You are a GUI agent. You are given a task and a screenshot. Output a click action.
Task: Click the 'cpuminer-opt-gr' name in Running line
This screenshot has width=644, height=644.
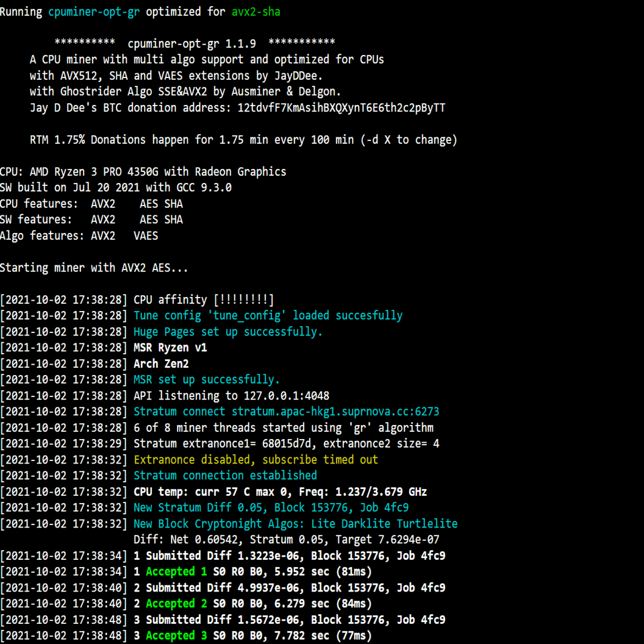(94, 12)
